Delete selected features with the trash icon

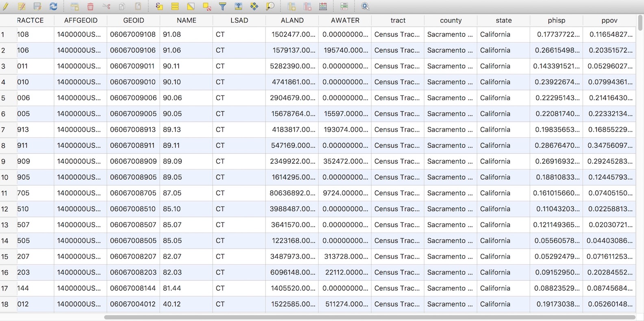tap(90, 6)
